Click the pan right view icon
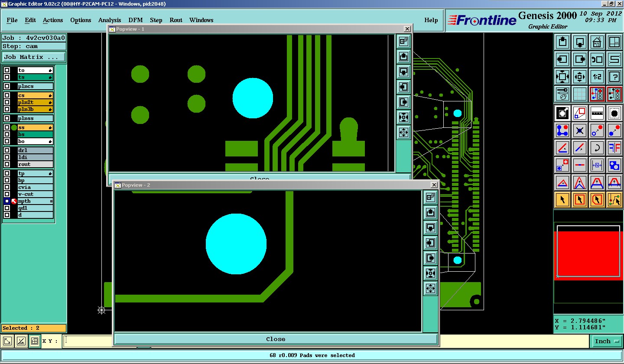Screen dimensions: 624x364 (x=580, y=59)
